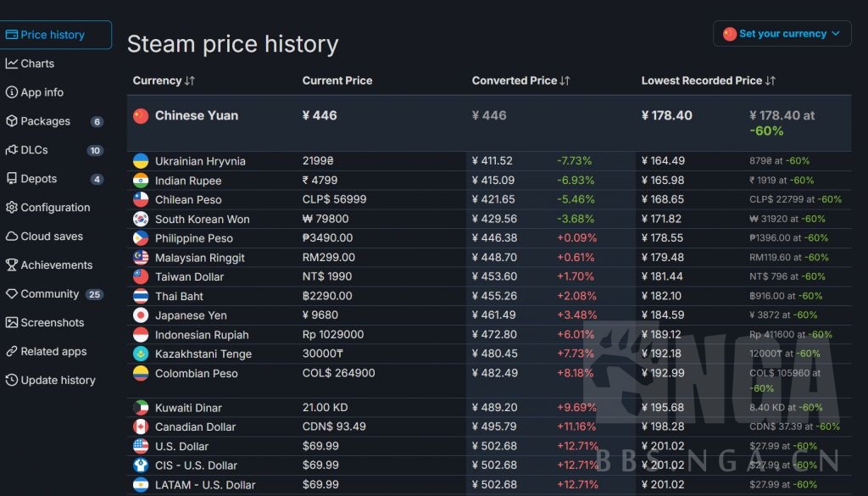Viewport: 868px width, 496px height.
Task: Sort by Lowest Recorded Price column
Action: pos(708,81)
